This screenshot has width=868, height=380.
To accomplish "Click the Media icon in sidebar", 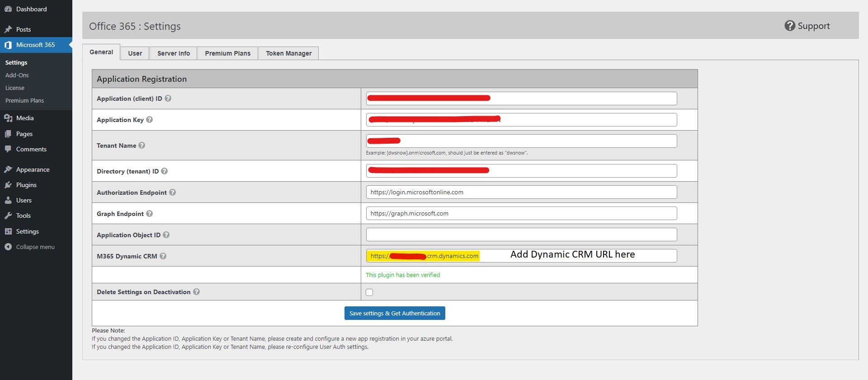I will (x=8, y=118).
